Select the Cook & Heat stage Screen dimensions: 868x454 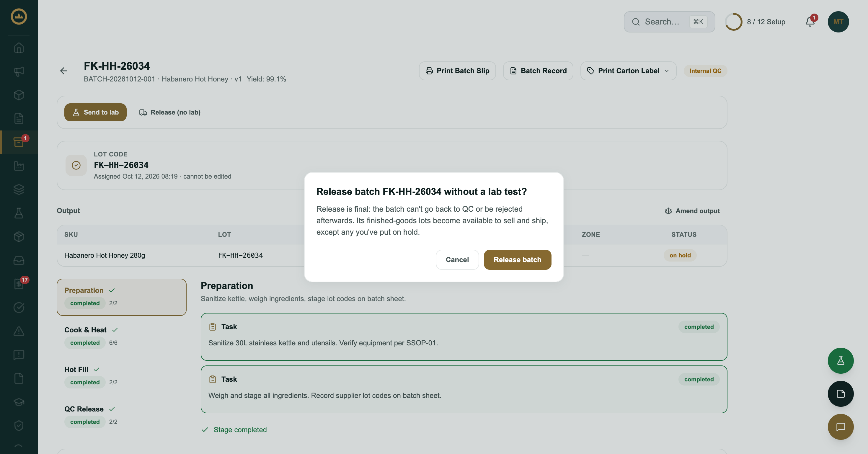point(121,336)
